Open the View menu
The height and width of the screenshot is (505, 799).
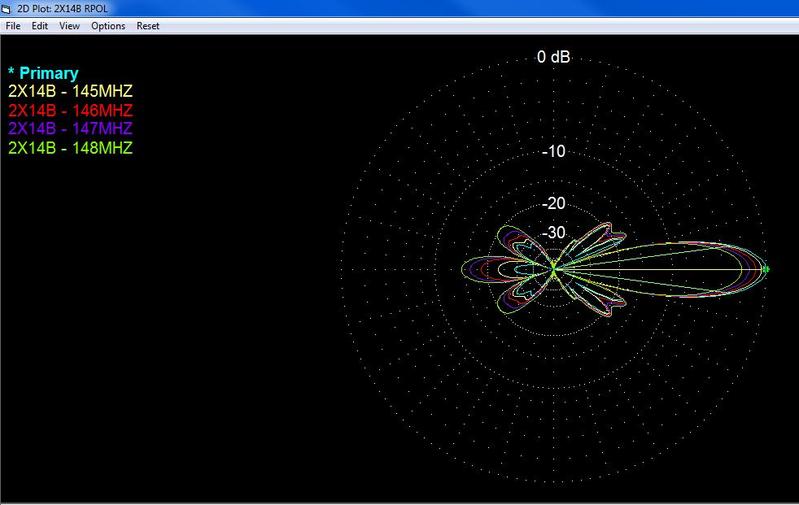[x=69, y=26]
